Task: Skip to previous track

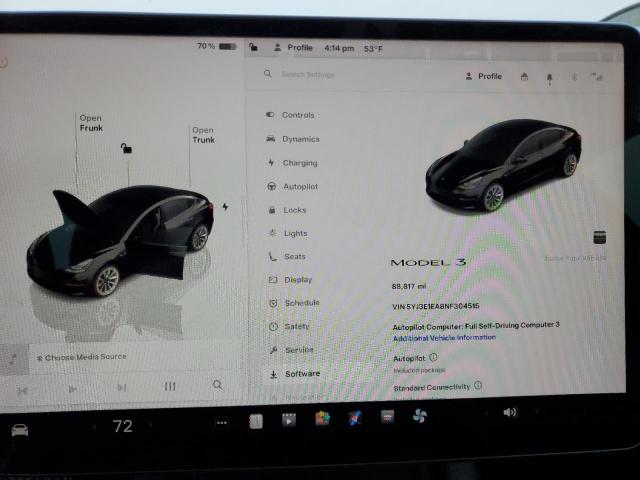Action: click(x=22, y=391)
